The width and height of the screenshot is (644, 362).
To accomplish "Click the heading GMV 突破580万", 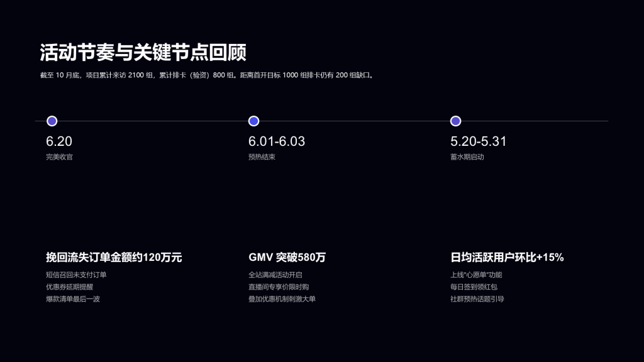I will coord(286,256).
